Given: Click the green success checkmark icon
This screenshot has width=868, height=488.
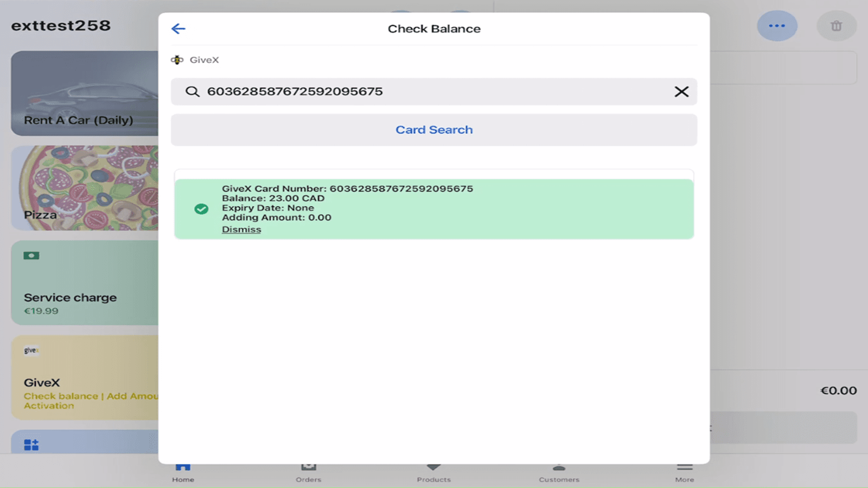Looking at the screenshot, I should point(201,209).
